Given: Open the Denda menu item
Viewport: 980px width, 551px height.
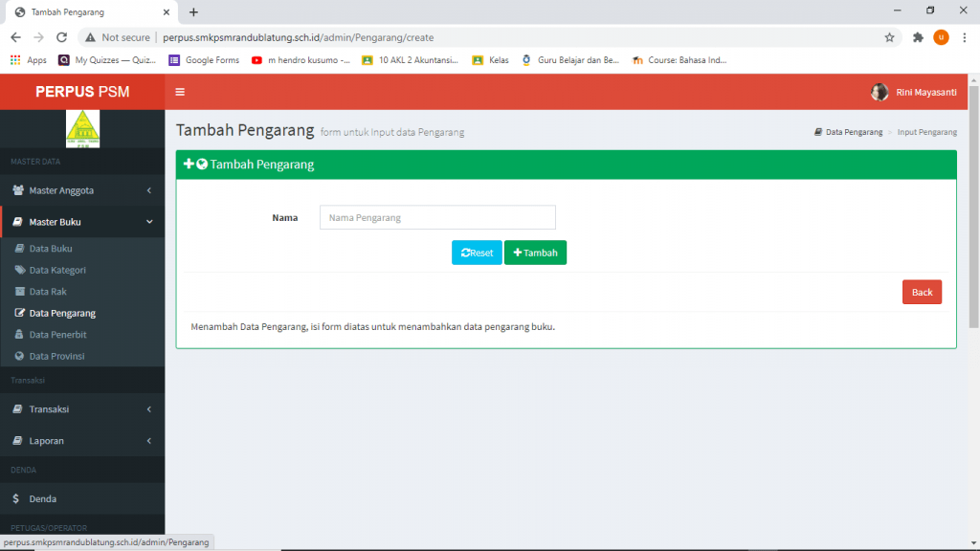Looking at the screenshot, I should pos(82,498).
